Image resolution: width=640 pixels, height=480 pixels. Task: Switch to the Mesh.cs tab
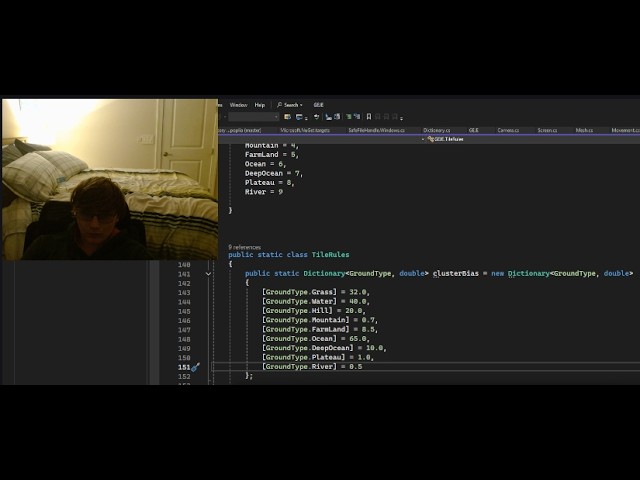pos(584,130)
